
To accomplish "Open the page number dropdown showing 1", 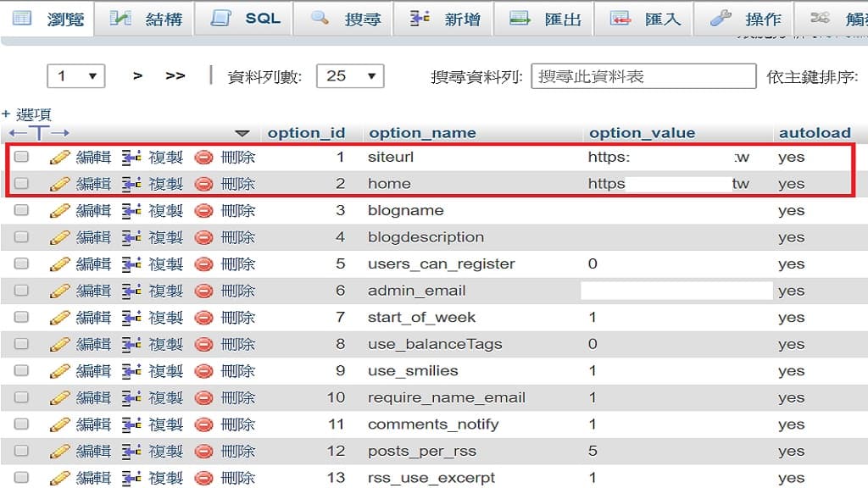I will click(x=76, y=76).
